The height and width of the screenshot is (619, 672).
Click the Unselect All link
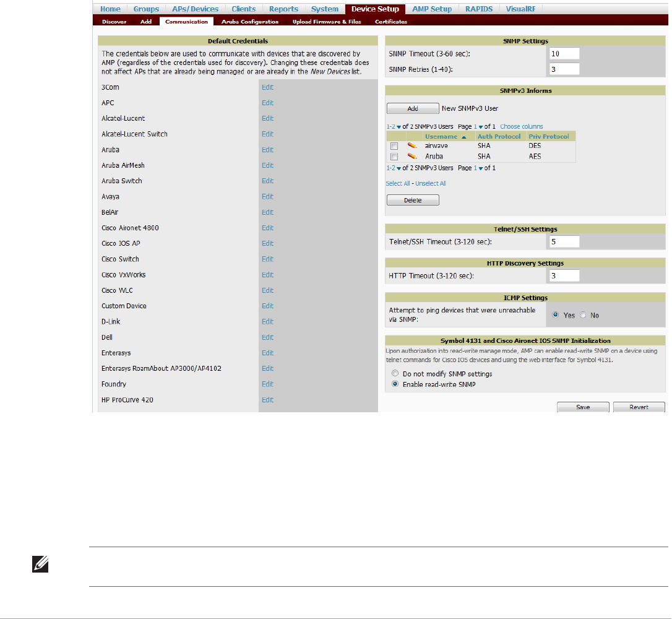(x=430, y=183)
